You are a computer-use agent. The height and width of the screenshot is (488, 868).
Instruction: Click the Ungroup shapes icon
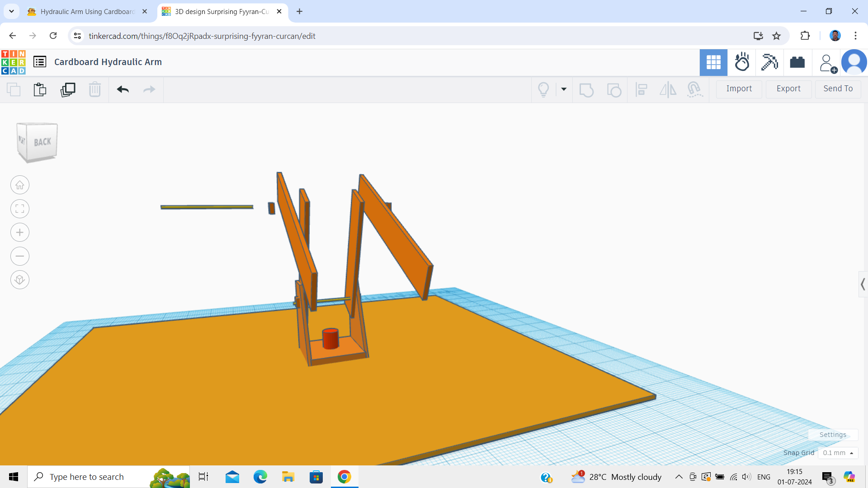614,89
